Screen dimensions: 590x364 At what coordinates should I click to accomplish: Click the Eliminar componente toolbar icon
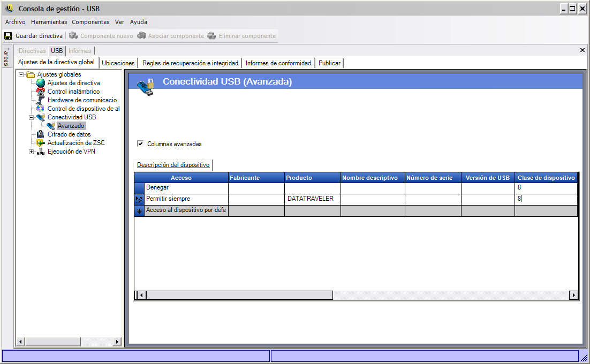(212, 35)
